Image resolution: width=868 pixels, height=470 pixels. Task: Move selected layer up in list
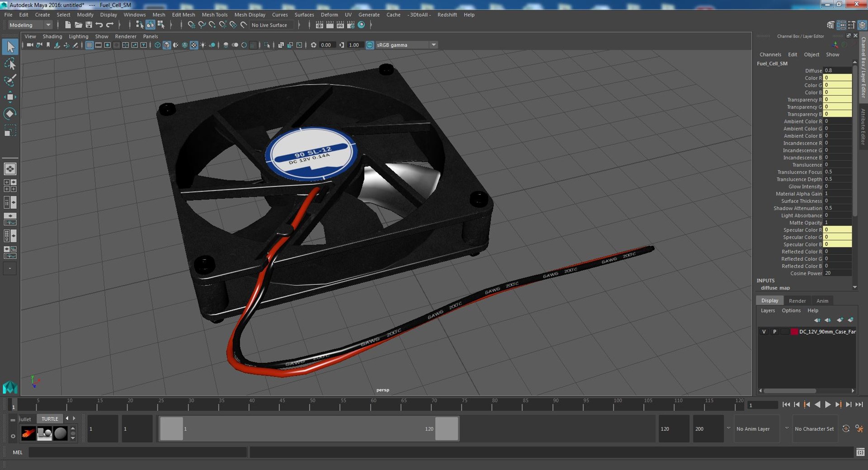click(817, 320)
